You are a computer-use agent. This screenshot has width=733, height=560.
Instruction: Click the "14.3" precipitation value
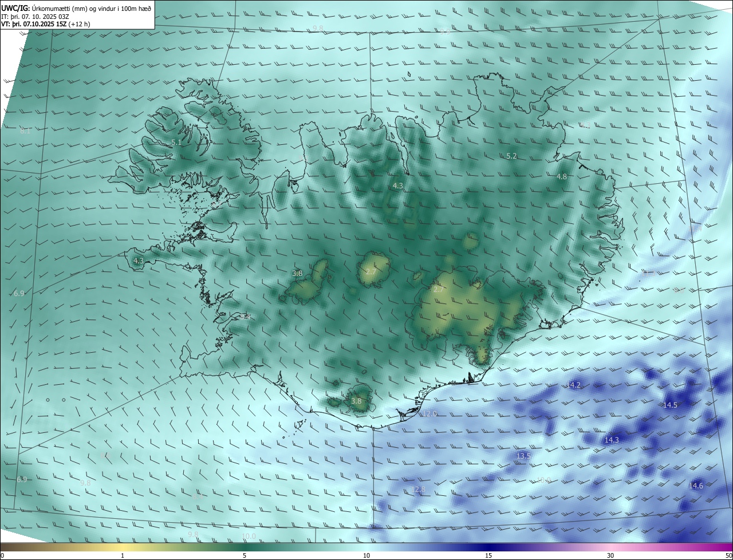pos(612,440)
